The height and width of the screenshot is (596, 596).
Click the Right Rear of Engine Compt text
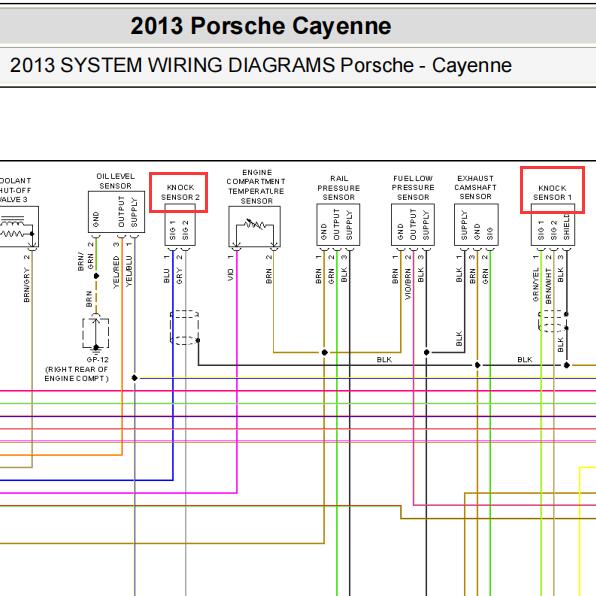[76, 374]
